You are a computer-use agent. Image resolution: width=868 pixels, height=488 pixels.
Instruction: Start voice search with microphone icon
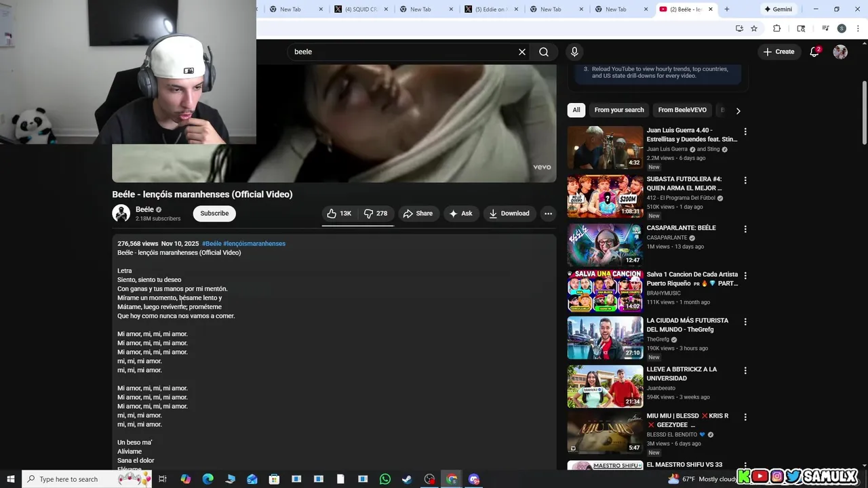(574, 52)
